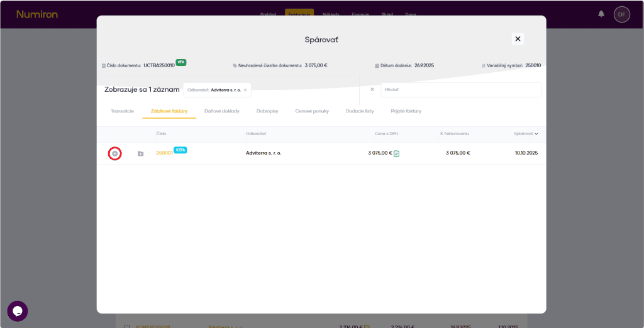Click the green document icon next to price
This screenshot has width=644, height=328.
(396, 153)
